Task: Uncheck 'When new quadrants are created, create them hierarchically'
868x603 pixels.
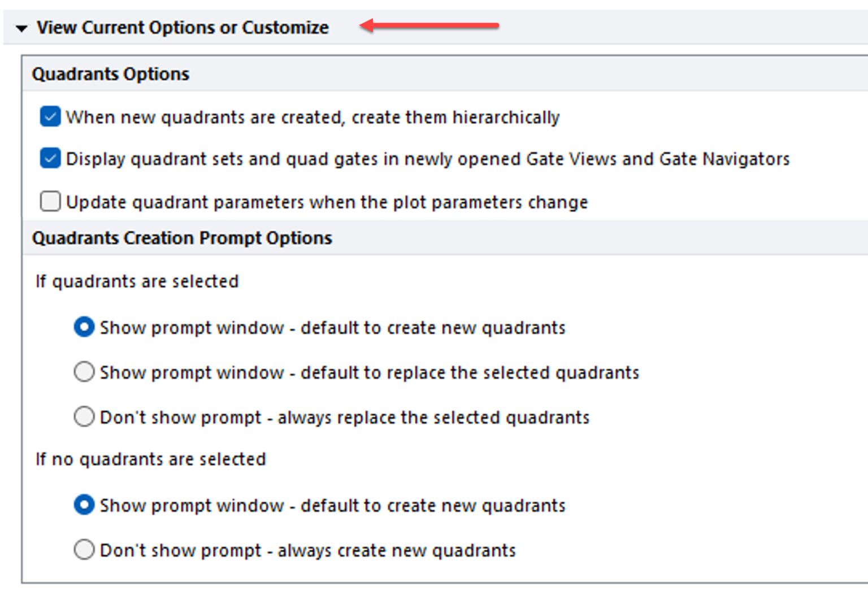Action: (x=50, y=116)
